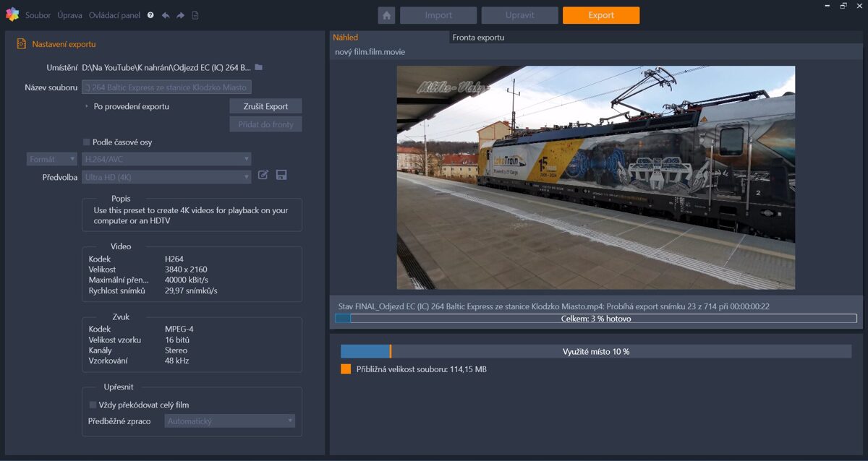Viewport: 868px width, 461px height.
Task: Click the export location path text
Action: point(166,67)
